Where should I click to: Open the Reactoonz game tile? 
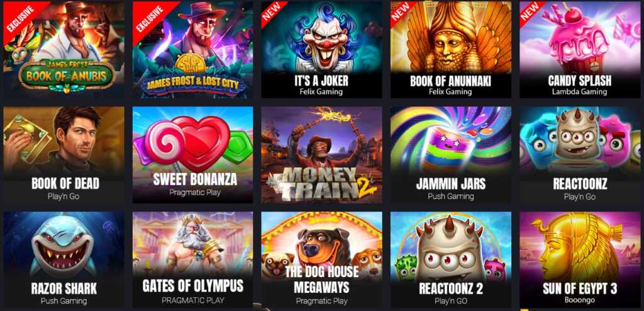(579, 155)
